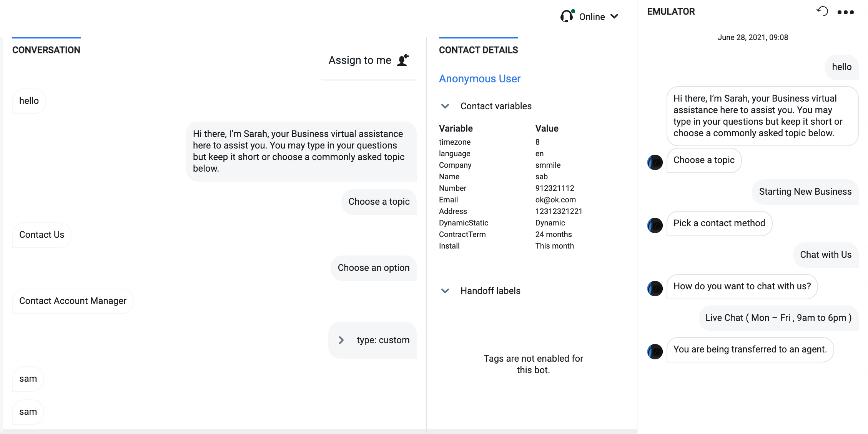This screenshot has height=434, width=868.
Task: Select the Contact Details tab
Action: [478, 50]
